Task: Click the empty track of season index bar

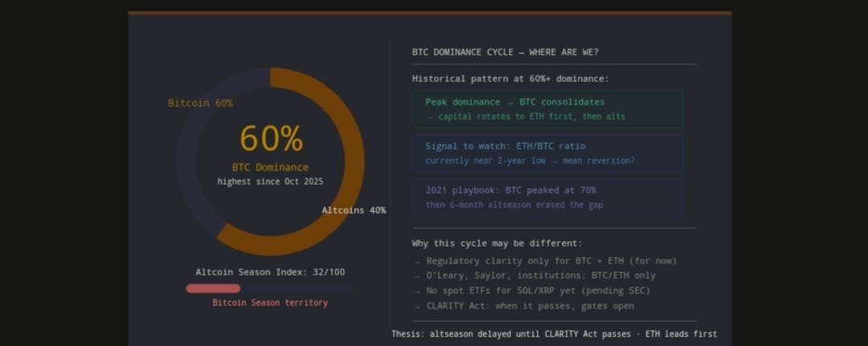Action: tap(297, 288)
